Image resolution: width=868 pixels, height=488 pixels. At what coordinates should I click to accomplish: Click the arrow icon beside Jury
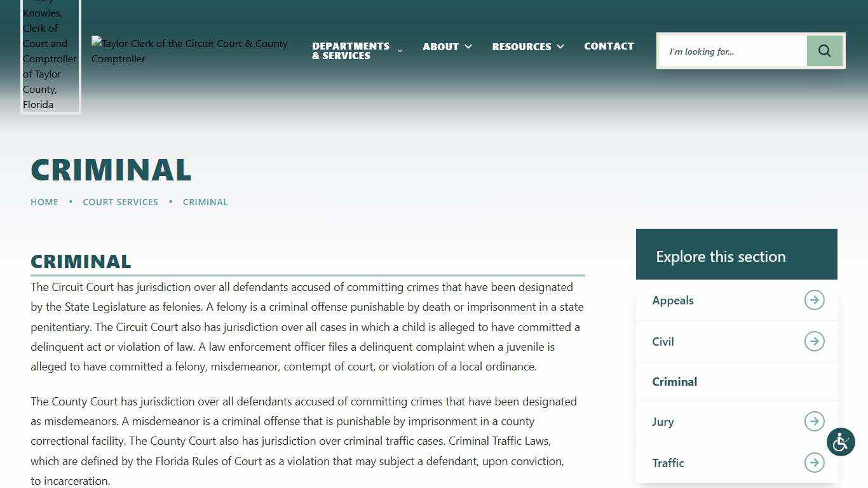click(x=814, y=421)
